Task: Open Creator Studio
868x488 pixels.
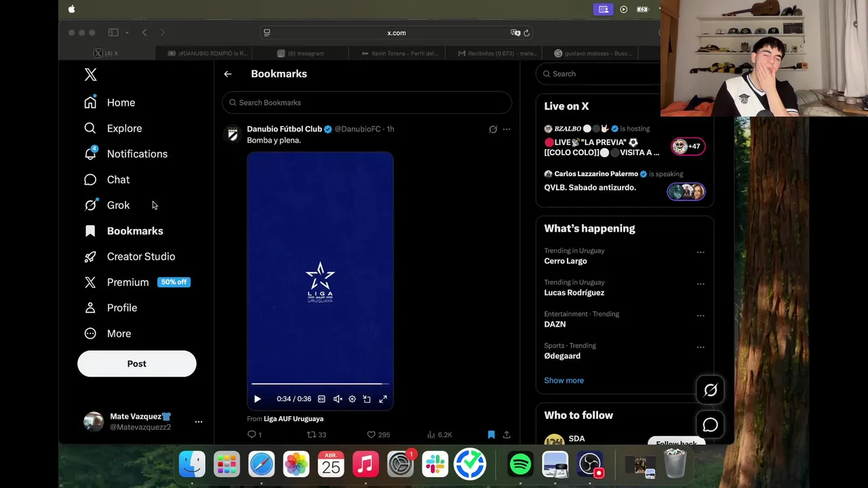Action: (130, 256)
